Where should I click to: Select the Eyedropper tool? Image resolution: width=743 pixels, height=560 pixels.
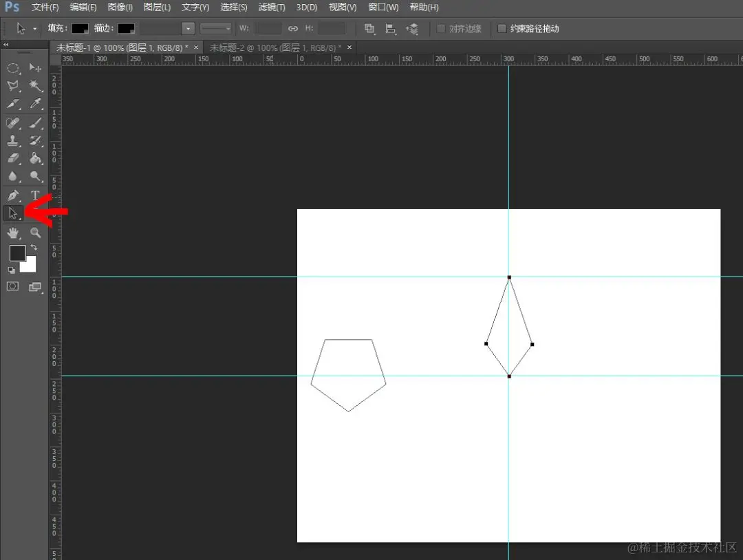[x=35, y=103]
